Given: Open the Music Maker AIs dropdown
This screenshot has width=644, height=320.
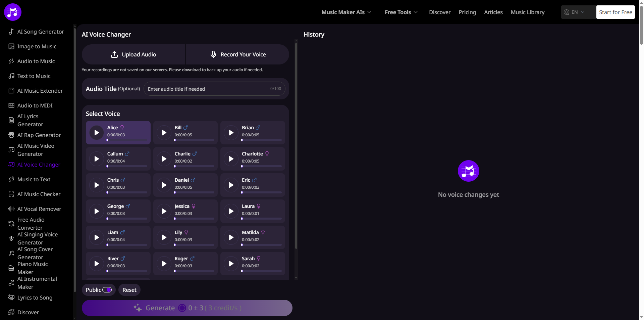Looking at the screenshot, I should 346,12.
